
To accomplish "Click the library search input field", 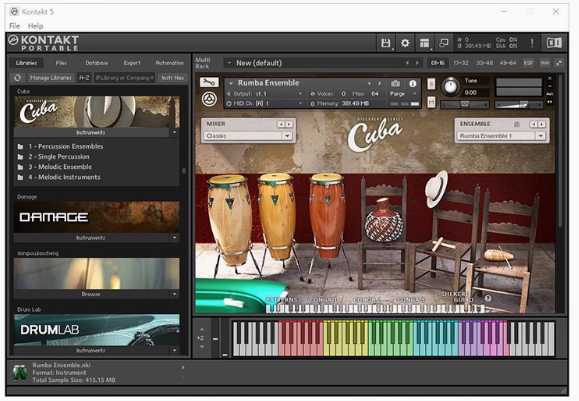I will [124, 78].
